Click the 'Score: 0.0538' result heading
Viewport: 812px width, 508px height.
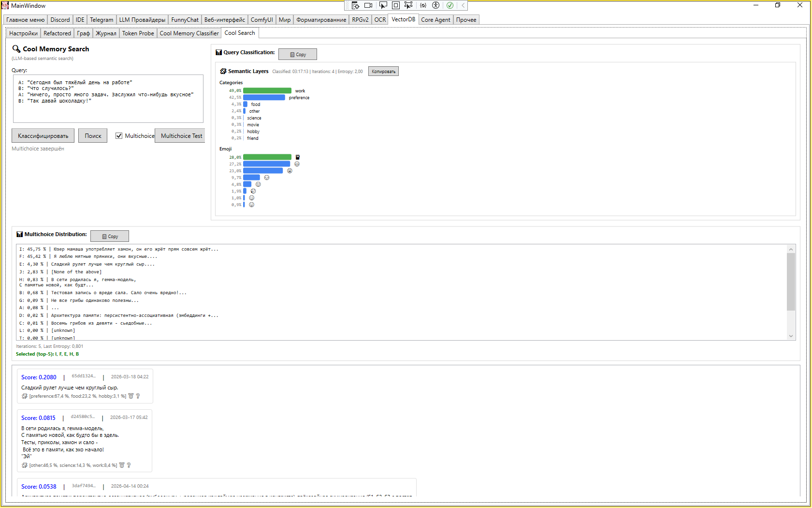39,487
